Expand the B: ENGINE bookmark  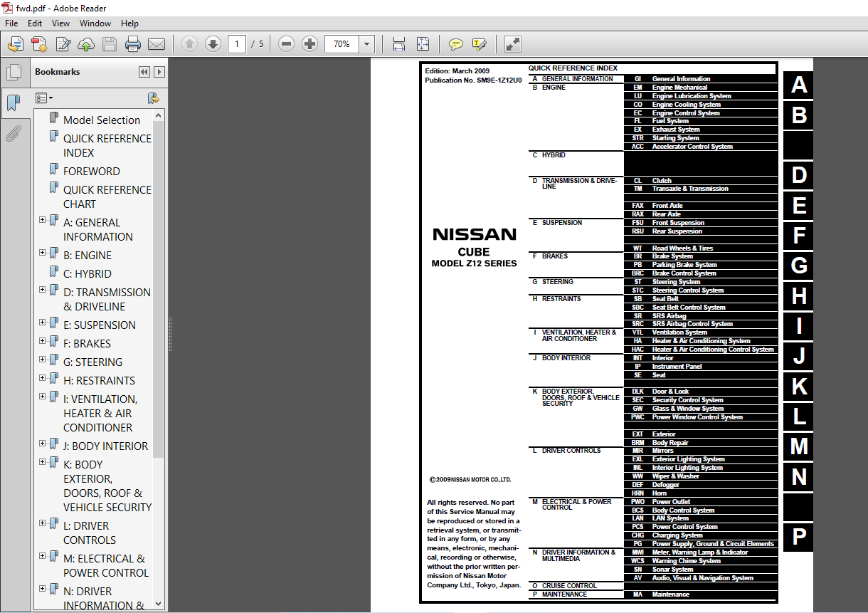pyautogui.click(x=43, y=253)
